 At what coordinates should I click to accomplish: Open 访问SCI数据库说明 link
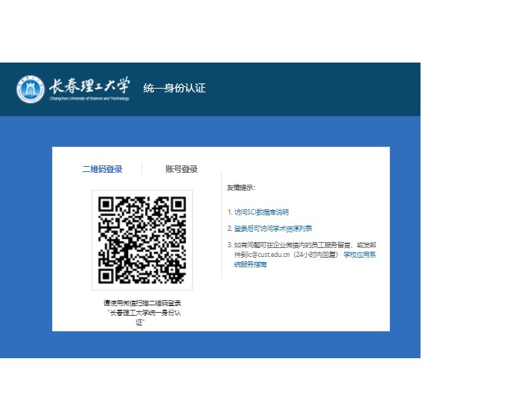[x=261, y=212]
